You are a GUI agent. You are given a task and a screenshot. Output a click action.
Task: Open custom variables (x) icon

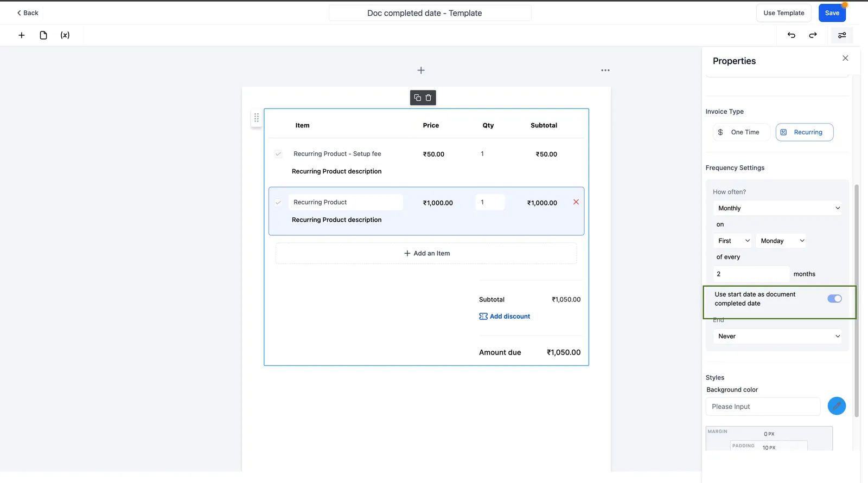[65, 35]
